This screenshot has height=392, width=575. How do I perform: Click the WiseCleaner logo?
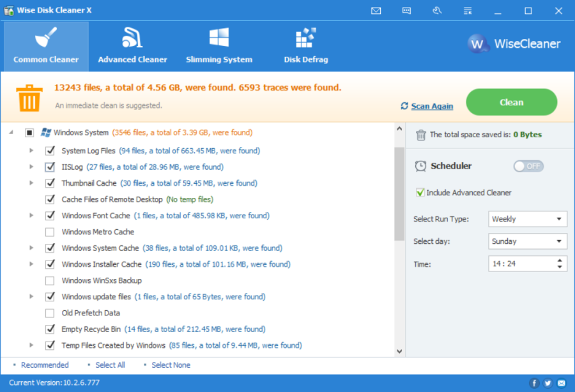click(514, 44)
